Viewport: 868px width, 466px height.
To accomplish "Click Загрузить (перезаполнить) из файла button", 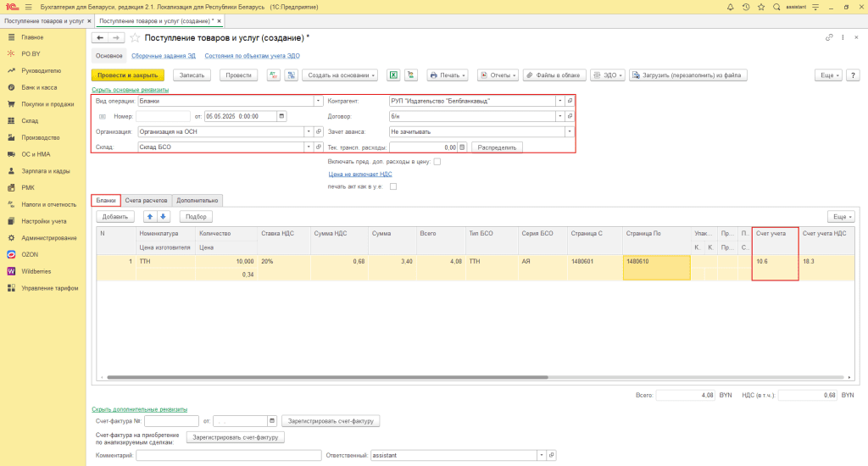I will tap(688, 75).
